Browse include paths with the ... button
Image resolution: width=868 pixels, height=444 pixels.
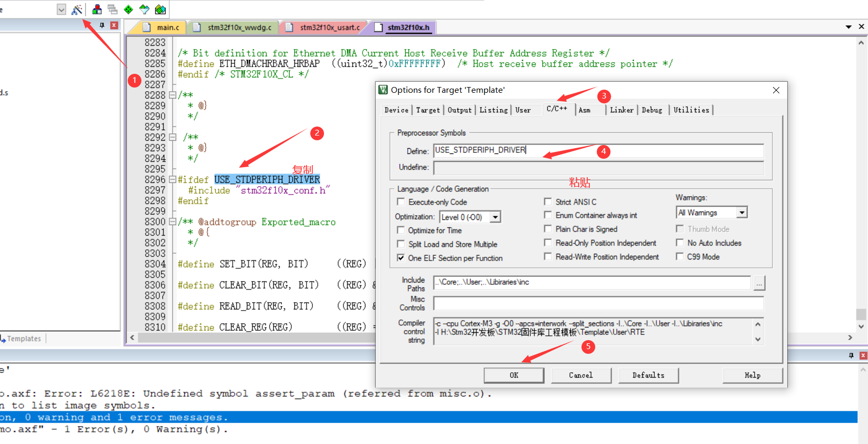[x=759, y=283]
